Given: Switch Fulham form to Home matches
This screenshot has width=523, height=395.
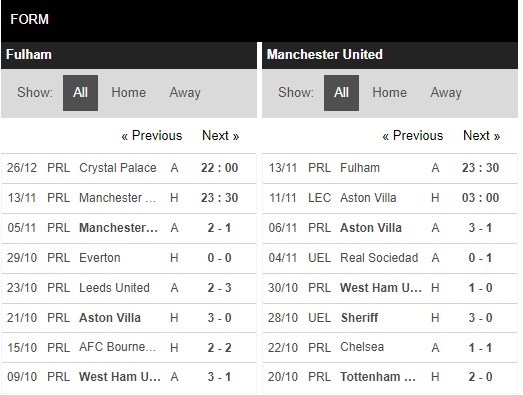Looking at the screenshot, I should (x=128, y=93).
